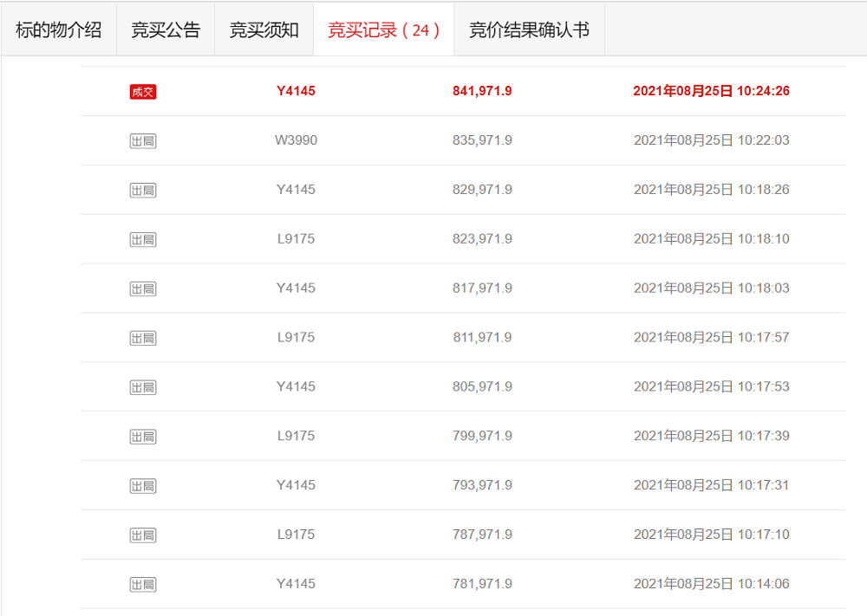Select L9175 in the 823,971.9 row
Screen dimensions: 867x616
[x=296, y=238]
